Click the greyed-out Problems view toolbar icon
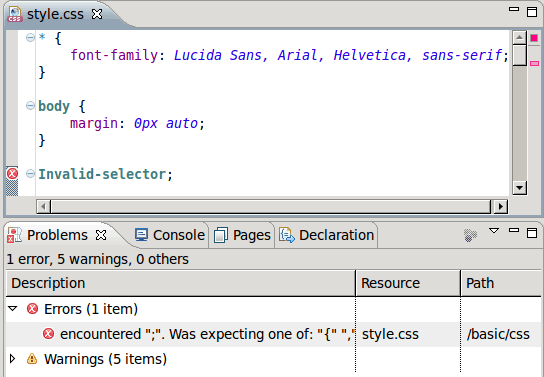The width and height of the screenshot is (544, 377). click(470, 235)
